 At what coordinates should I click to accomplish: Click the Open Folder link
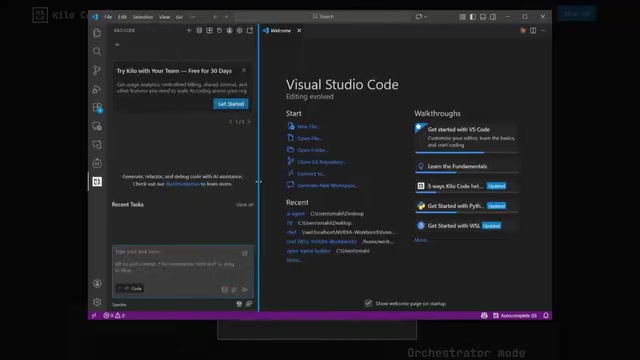(x=312, y=150)
